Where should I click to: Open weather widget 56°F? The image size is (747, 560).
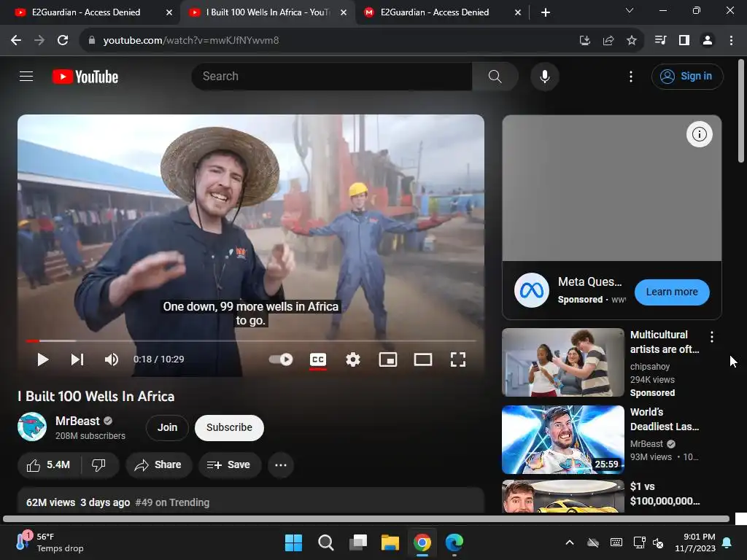[x=50, y=542]
